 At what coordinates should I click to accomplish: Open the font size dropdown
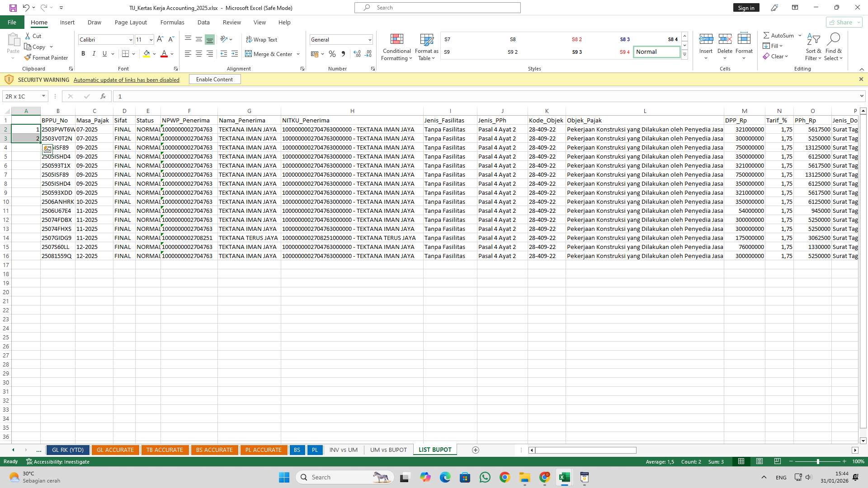151,40
